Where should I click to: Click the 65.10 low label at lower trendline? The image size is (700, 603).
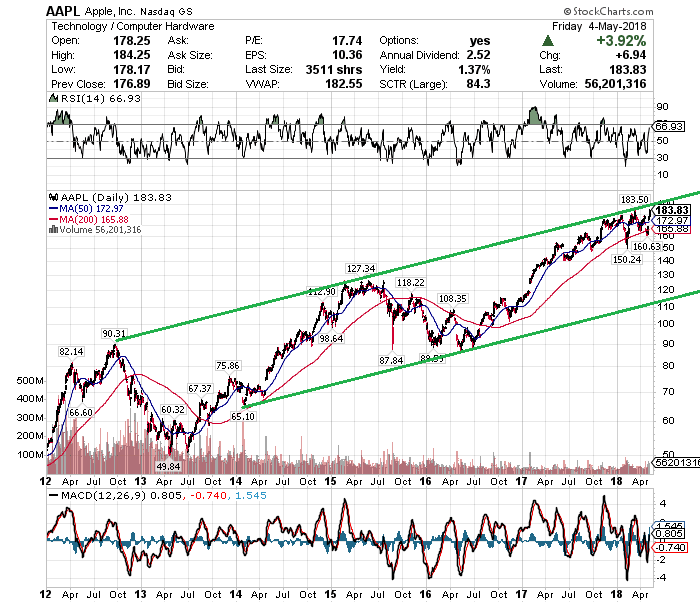click(x=243, y=416)
